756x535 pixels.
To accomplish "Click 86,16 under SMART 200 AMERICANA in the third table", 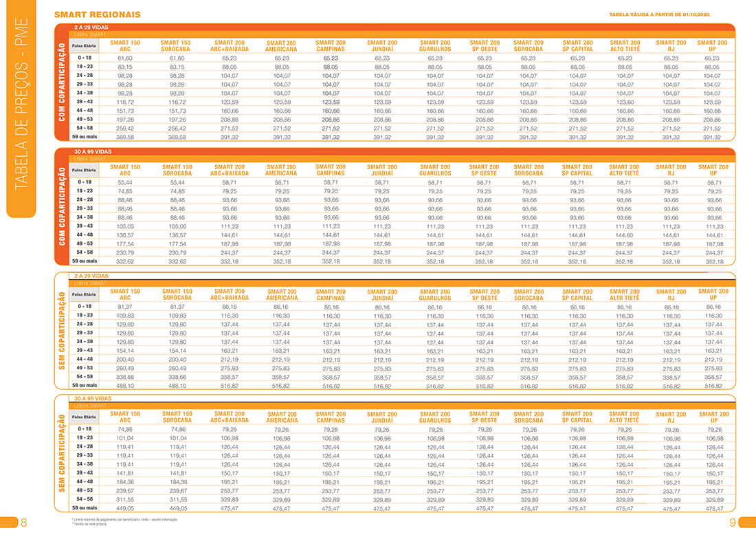I will tap(281, 307).
